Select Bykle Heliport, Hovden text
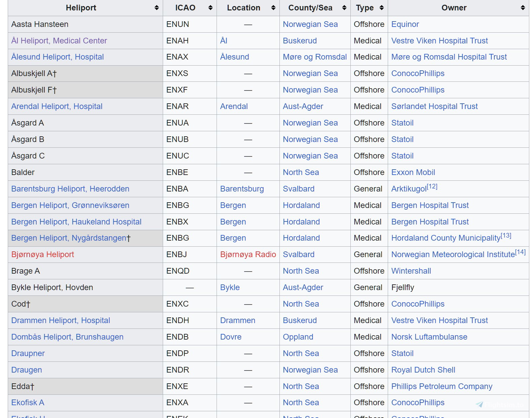 52,287
